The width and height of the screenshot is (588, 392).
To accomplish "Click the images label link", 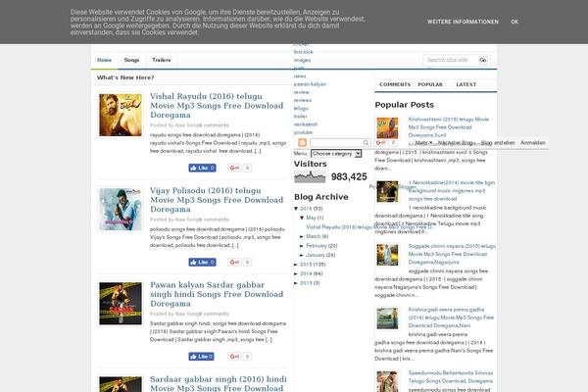I will click(302, 60).
